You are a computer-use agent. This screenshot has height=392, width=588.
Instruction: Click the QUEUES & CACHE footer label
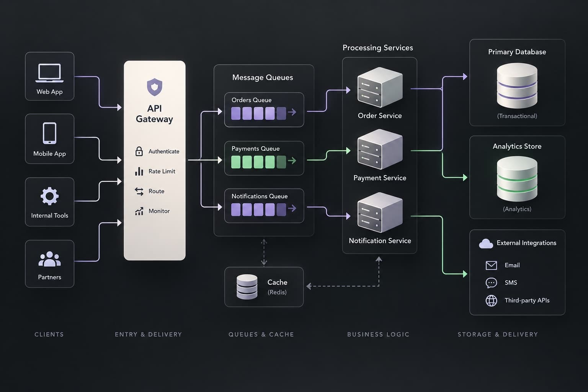pyautogui.click(x=261, y=334)
